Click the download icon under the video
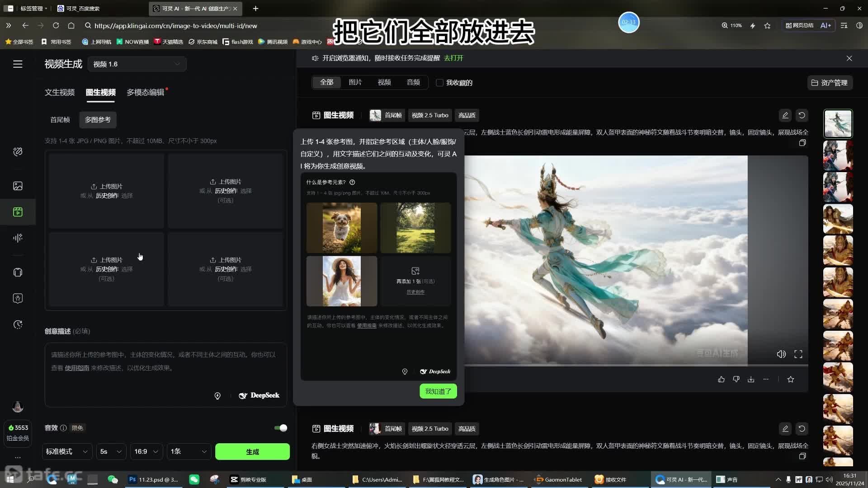This screenshot has width=868, height=488. pyautogui.click(x=751, y=379)
